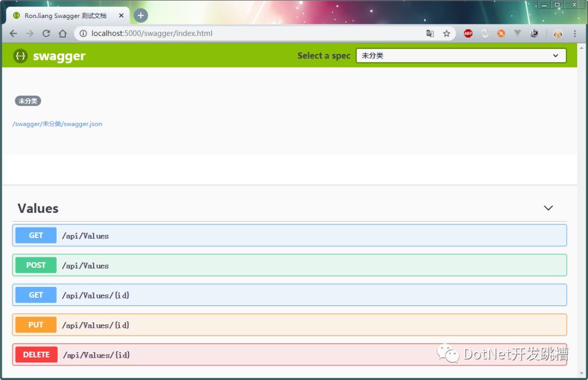Click the grey V-shaped extension icon
Viewport: 588px width, 380px height.
pos(518,33)
